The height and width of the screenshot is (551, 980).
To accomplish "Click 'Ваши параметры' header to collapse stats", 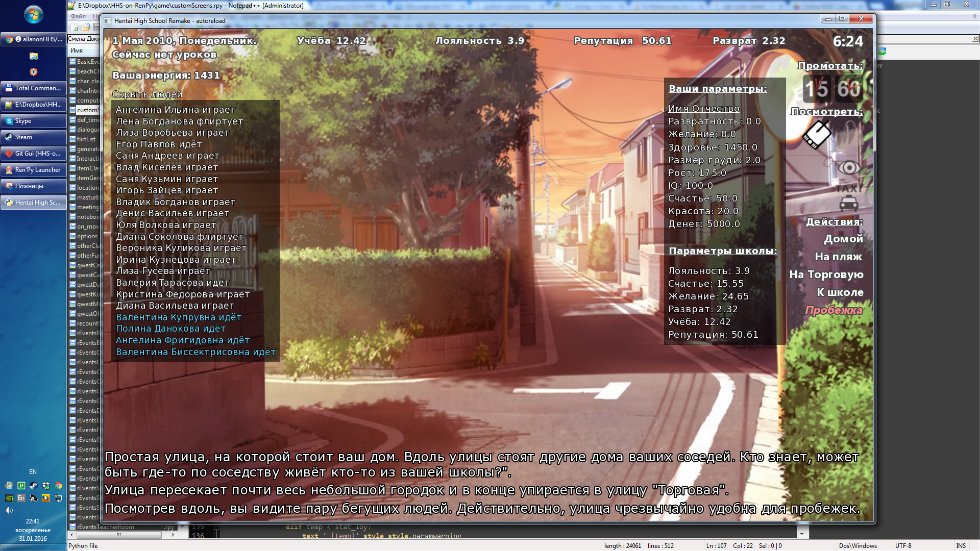I will 718,89.
